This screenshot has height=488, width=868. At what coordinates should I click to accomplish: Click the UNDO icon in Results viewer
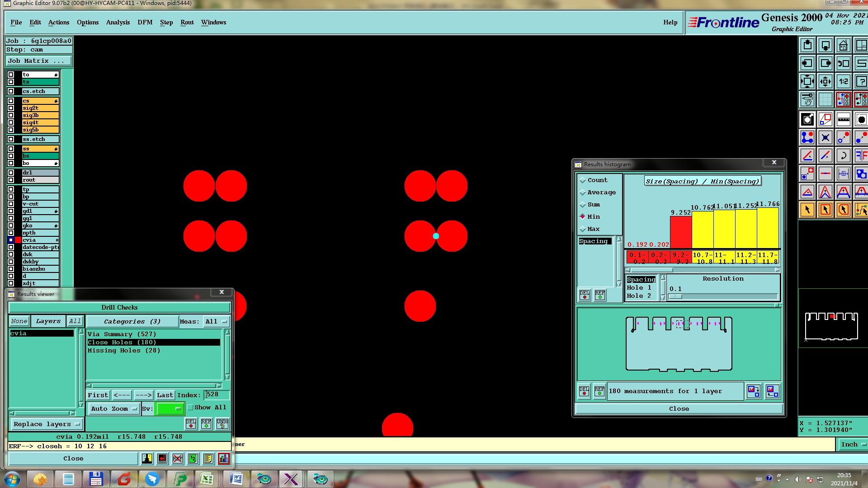(222, 424)
